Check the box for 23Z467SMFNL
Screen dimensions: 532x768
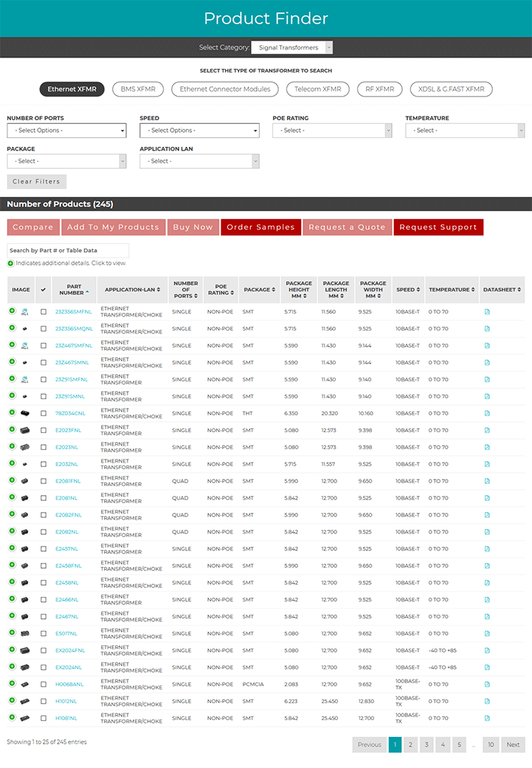tap(44, 346)
